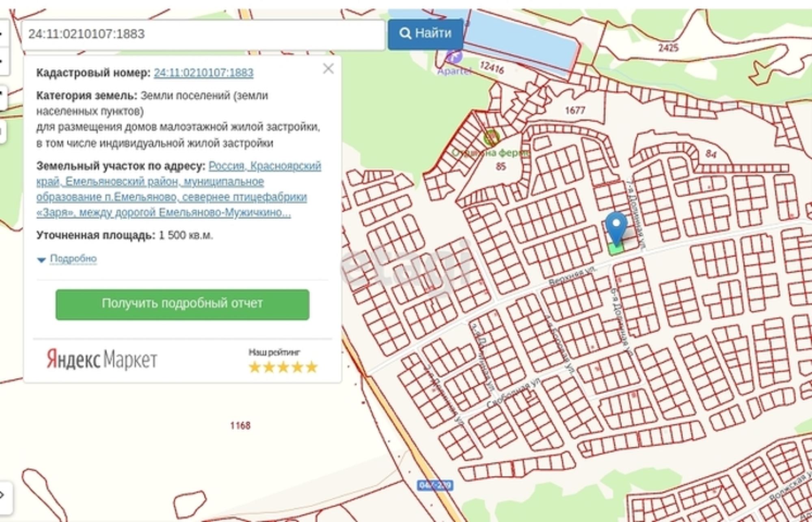
Task: Open the land parcel address link
Action: tap(179, 189)
